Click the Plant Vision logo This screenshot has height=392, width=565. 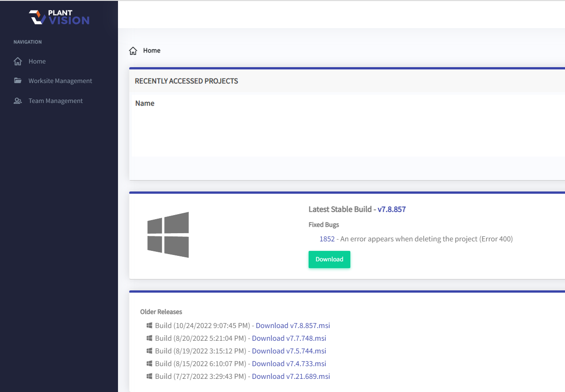(x=59, y=17)
